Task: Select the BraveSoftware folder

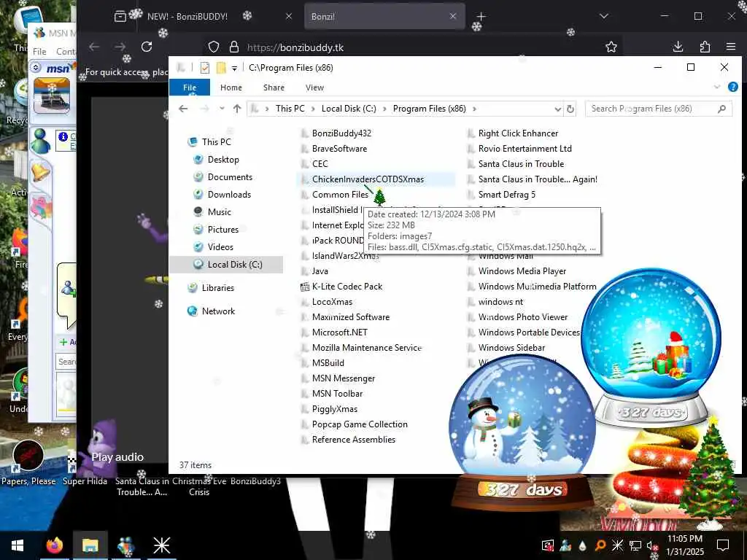Action: point(339,149)
